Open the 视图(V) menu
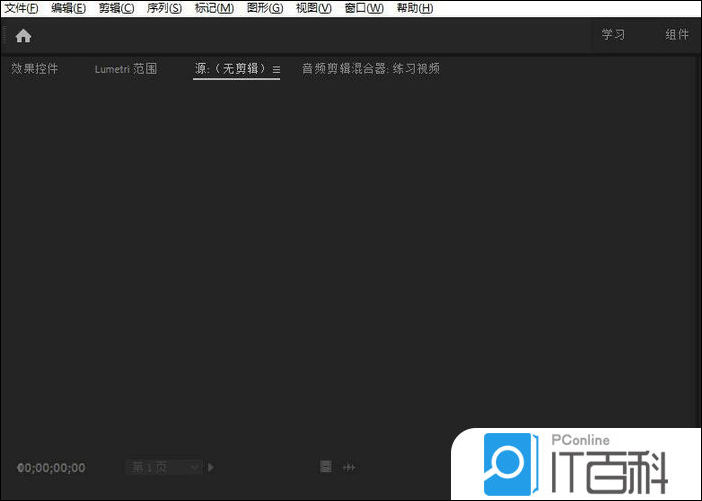Viewport: 702px width, 501px height. pyautogui.click(x=314, y=8)
